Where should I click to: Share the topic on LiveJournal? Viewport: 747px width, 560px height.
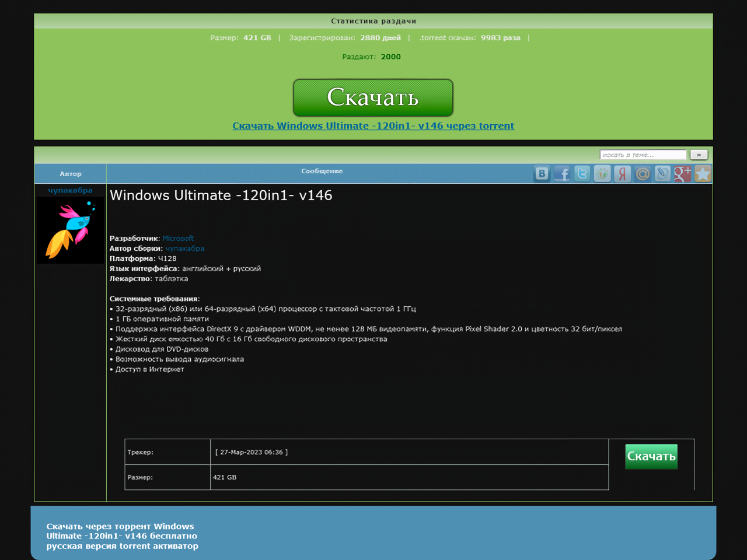pos(663,173)
